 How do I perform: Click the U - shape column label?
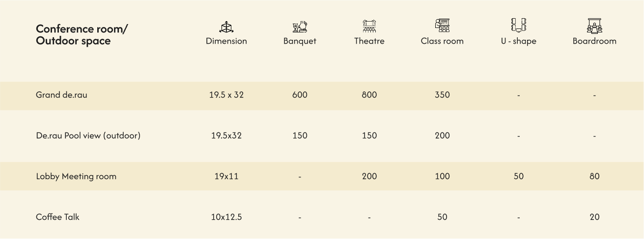pyautogui.click(x=518, y=41)
